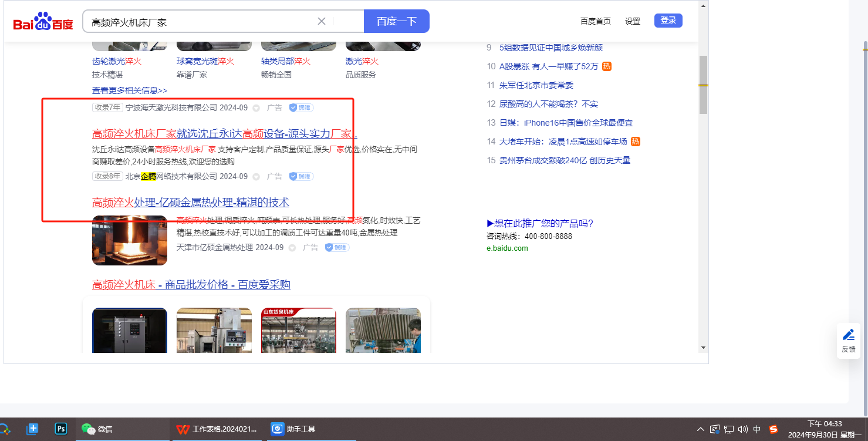Click the orange 热 badge beside A股暴涨
868x441 pixels.
pyautogui.click(x=607, y=66)
